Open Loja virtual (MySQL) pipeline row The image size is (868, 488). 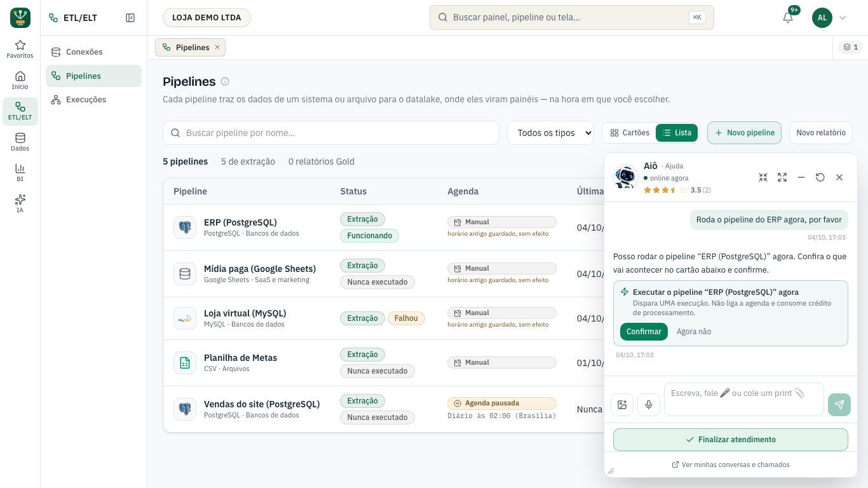pyautogui.click(x=383, y=318)
